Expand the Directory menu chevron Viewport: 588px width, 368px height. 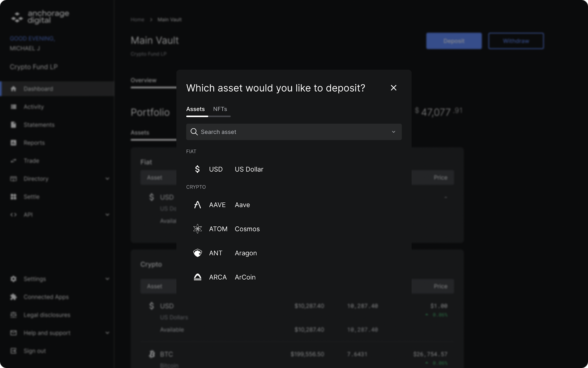[x=107, y=179]
